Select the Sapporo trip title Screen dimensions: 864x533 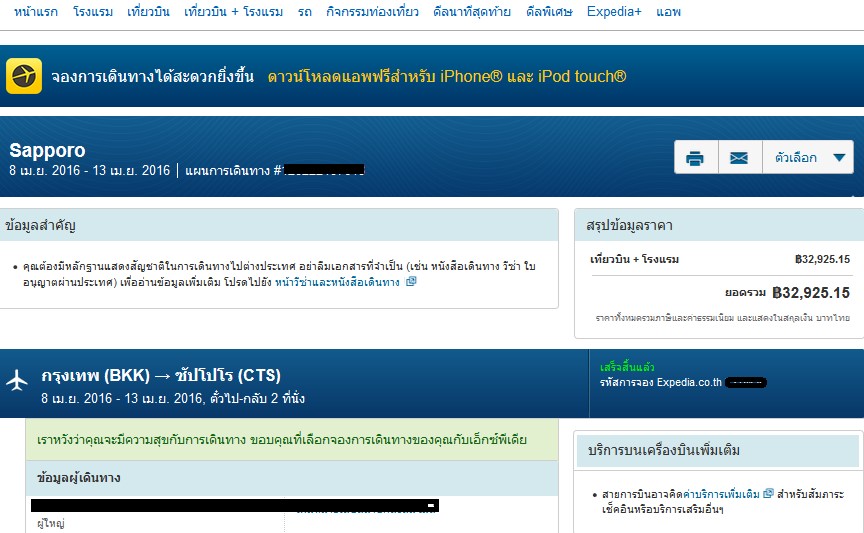[x=47, y=150]
